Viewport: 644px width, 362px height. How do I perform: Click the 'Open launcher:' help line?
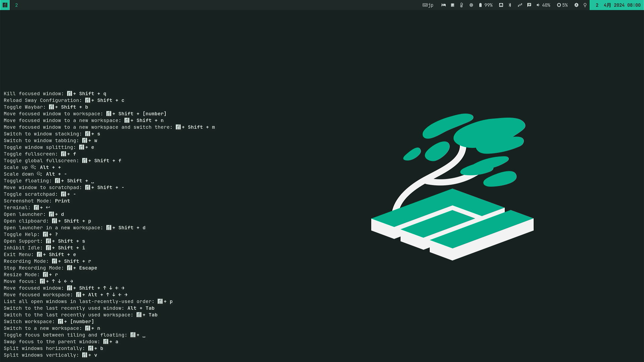(x=34, y=214)
